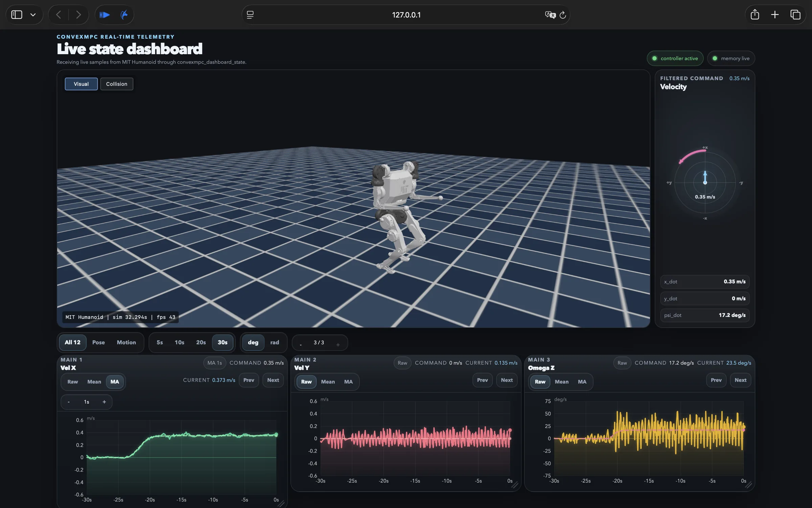Set time window to 10s
812x508 pixels.
179,342
